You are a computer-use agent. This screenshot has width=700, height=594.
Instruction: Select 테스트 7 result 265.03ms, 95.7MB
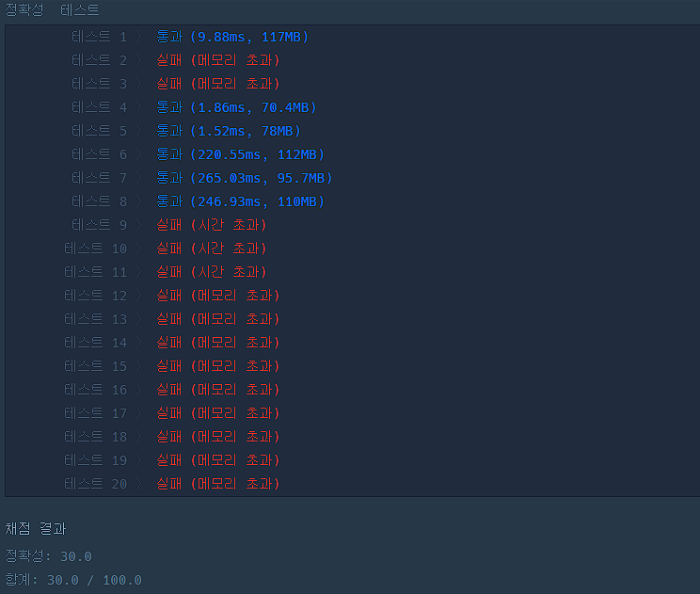click(x=245, y=178)
